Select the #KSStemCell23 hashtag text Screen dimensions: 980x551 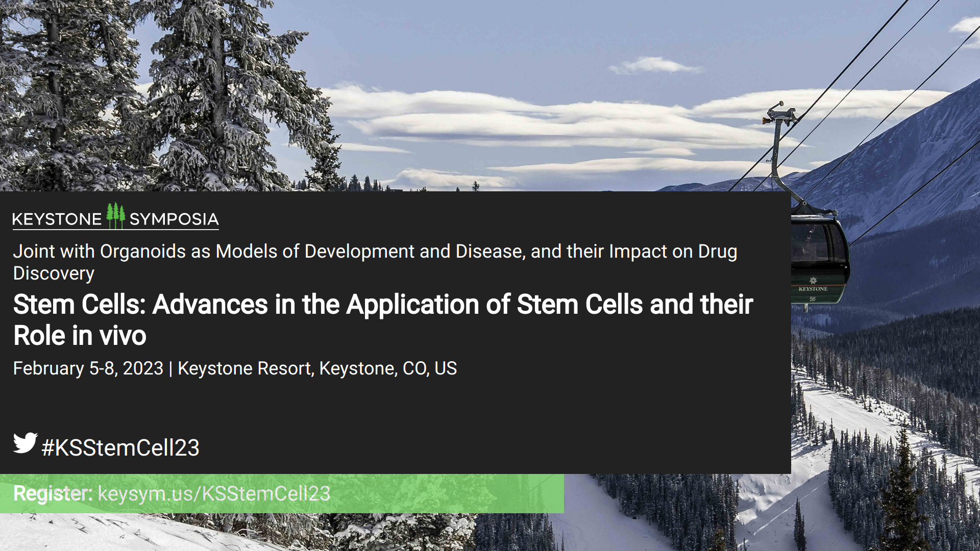coord(120,447)
